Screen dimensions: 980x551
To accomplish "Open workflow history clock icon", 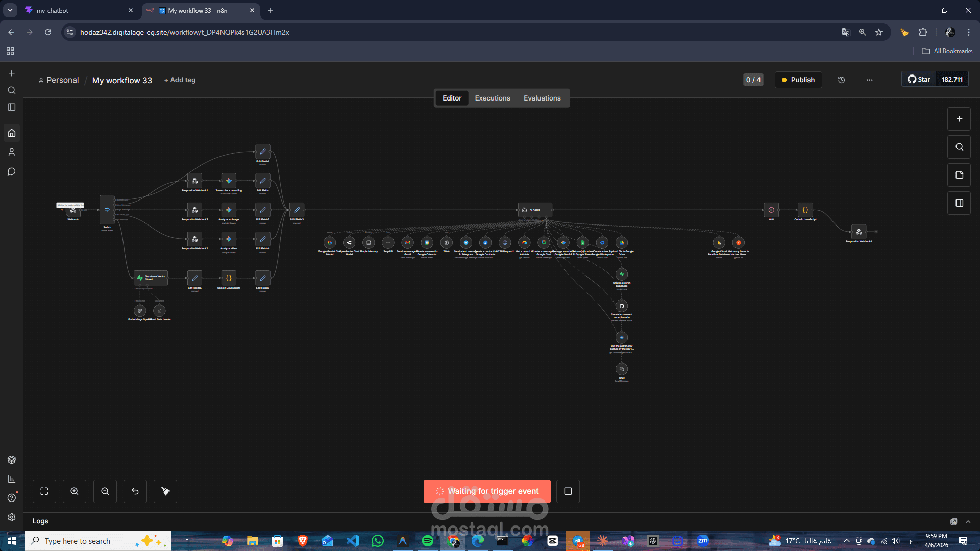I will (842, 80).
